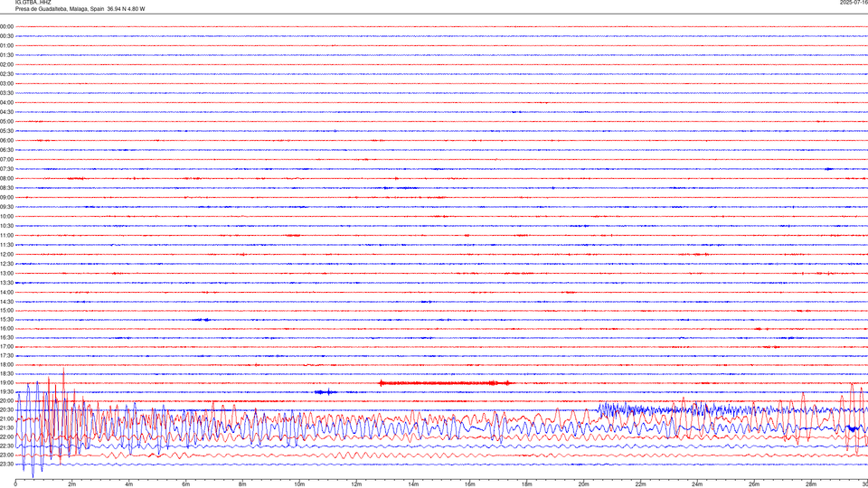Click the 03:00 time label
The height and width of the screenshot is (488, 868).
6,83
